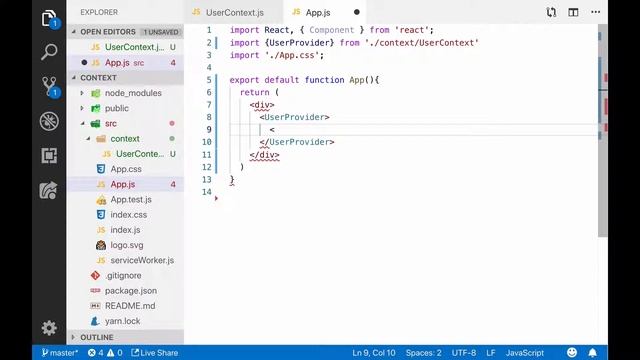Viewport: 640px width, 360px height.
Task: Click the open changes compare icon
Action: [x=551, y=12]
